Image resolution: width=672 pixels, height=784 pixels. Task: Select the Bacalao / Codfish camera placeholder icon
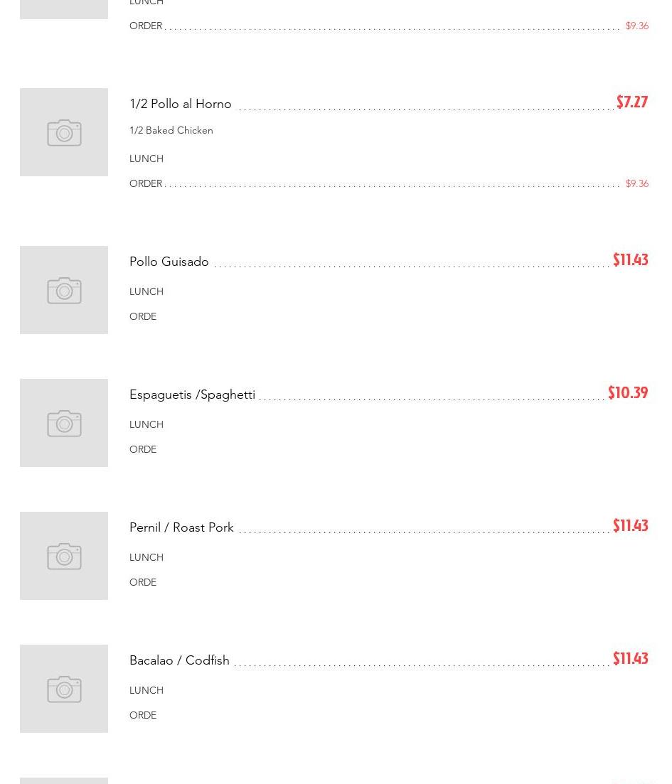click(64, 689)
